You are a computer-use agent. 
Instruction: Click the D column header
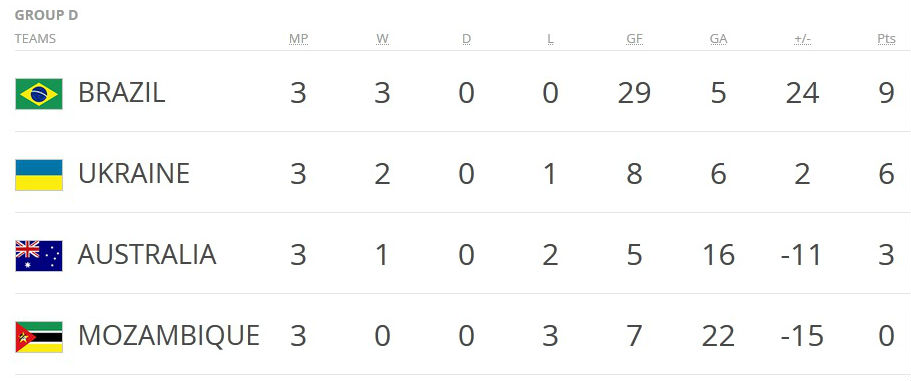467,39
